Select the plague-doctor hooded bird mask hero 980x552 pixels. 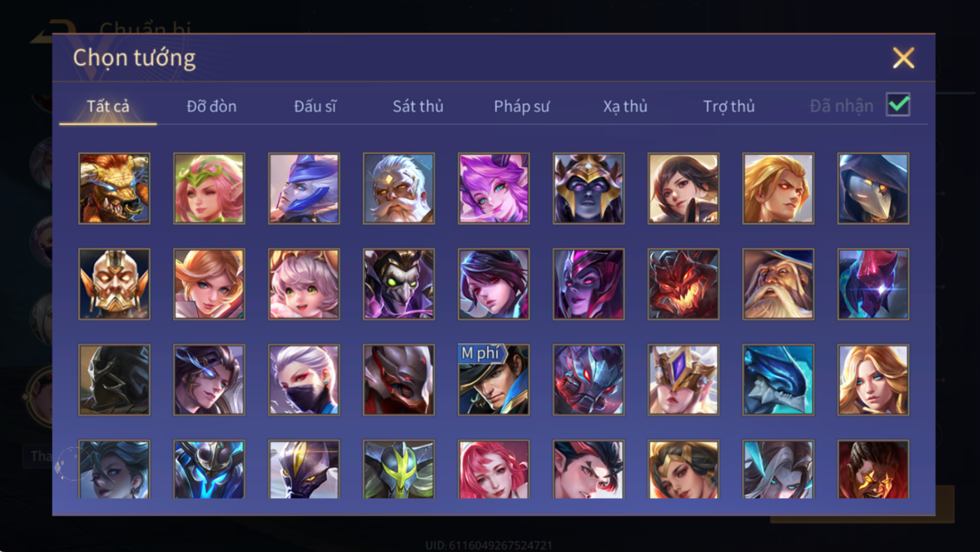[x=873, y=189]
